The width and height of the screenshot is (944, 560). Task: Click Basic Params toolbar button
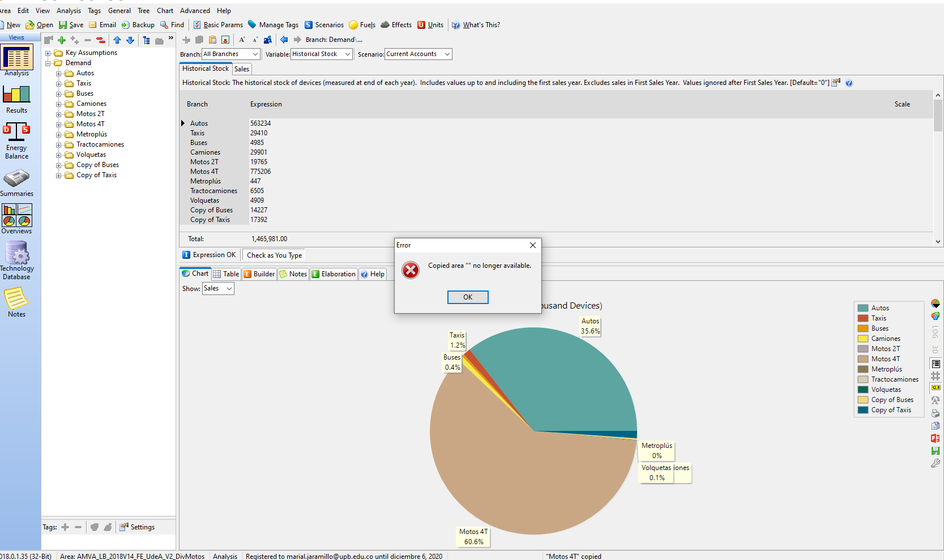[218, 25]
